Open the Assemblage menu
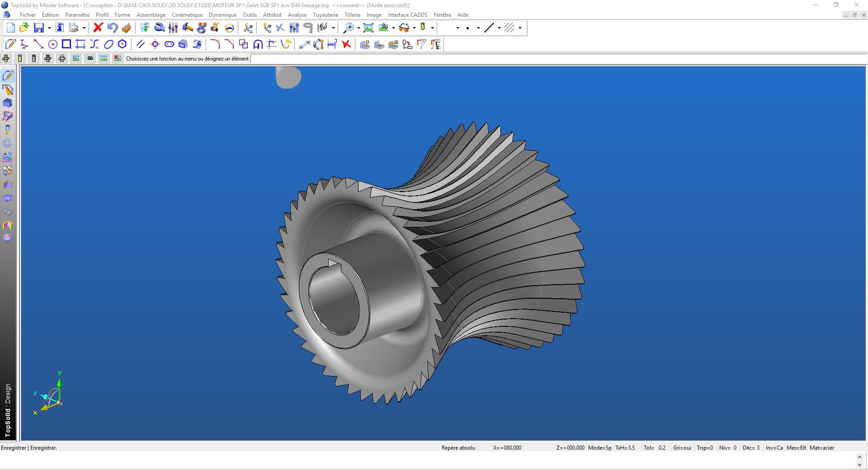Image resolution: width=868 pixels, height=470 pixels. [x=151, y=15]
